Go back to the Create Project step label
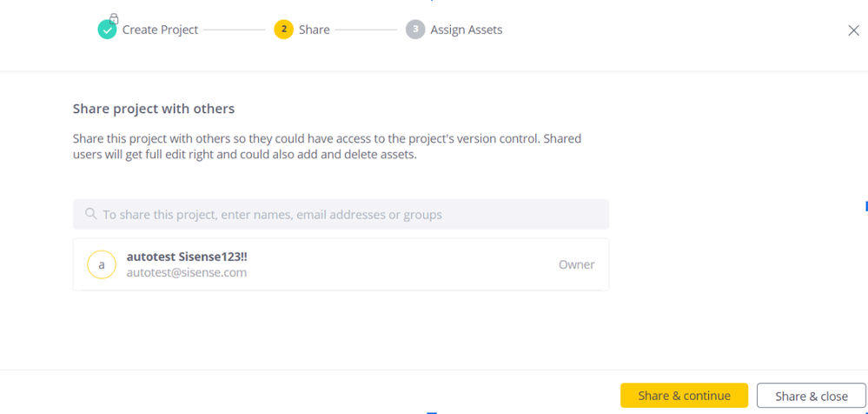This screenshot has width=868, height=414. pyautogui.click(x=160, y=30)
